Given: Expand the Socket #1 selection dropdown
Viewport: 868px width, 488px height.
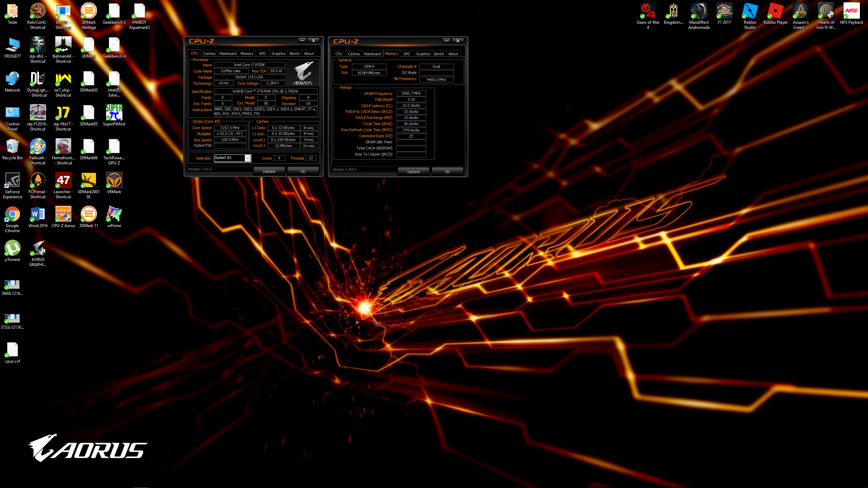Looking at the screenshot, I should pyautogui.click(x=248, y=158).
